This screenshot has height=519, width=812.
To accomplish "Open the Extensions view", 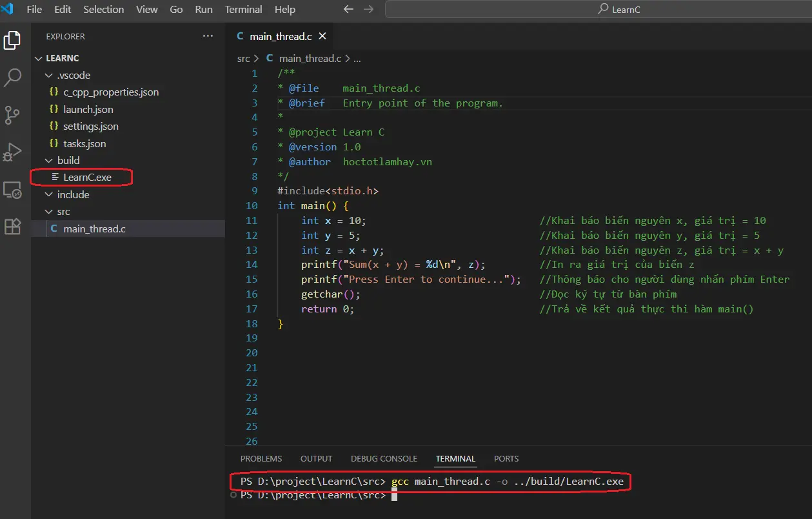I will (12, 227).
